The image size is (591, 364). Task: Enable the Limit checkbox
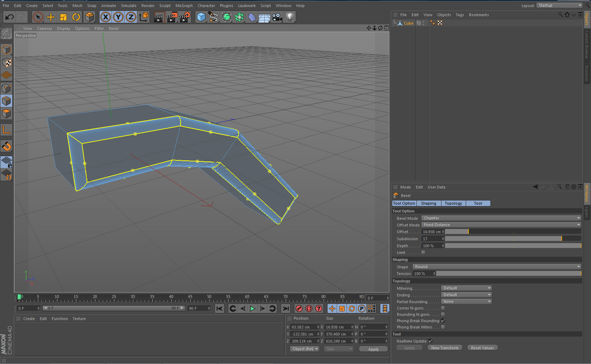[x=424, y=252]
